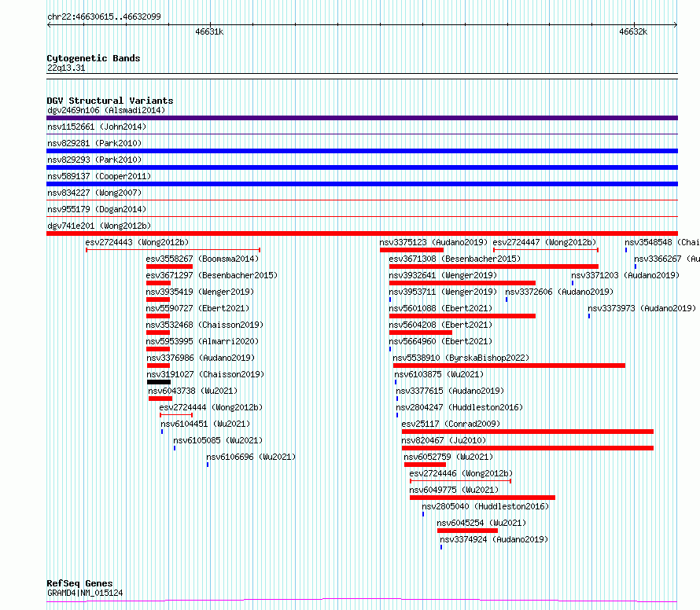700x610 pixels.
Task: Click nsv3532468 (Chaisson2019) label
Action: pyautogui.click(x=205, y=325)
